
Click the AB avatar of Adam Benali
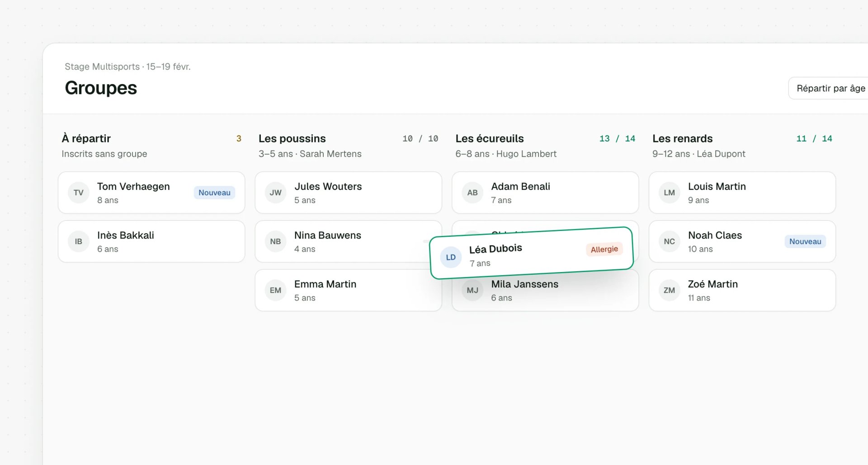pos(472,193)
